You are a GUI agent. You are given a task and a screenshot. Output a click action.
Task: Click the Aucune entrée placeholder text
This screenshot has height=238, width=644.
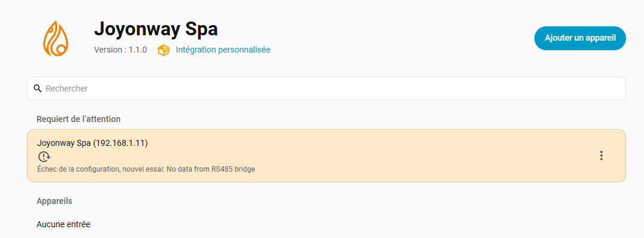[x=64, y=224]
